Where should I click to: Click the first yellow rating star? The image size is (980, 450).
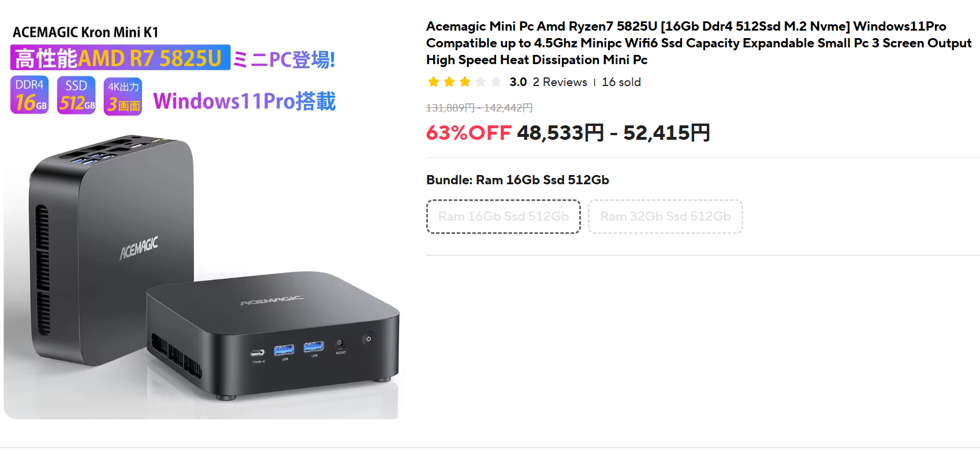point(434,82)
